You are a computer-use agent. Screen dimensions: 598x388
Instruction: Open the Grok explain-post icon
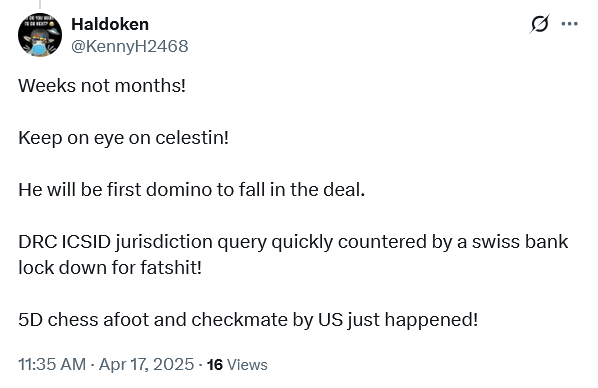pyautogui.click(x=539, y=24)
